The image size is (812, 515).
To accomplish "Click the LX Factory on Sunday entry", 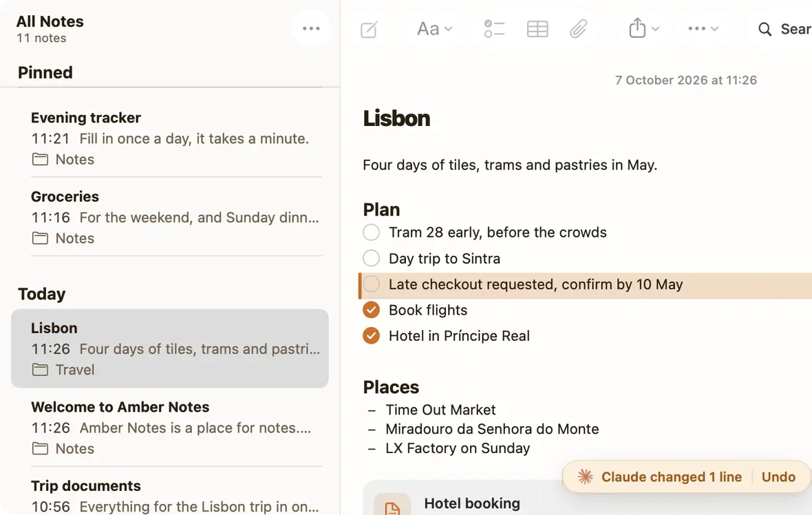I will 458,448.
